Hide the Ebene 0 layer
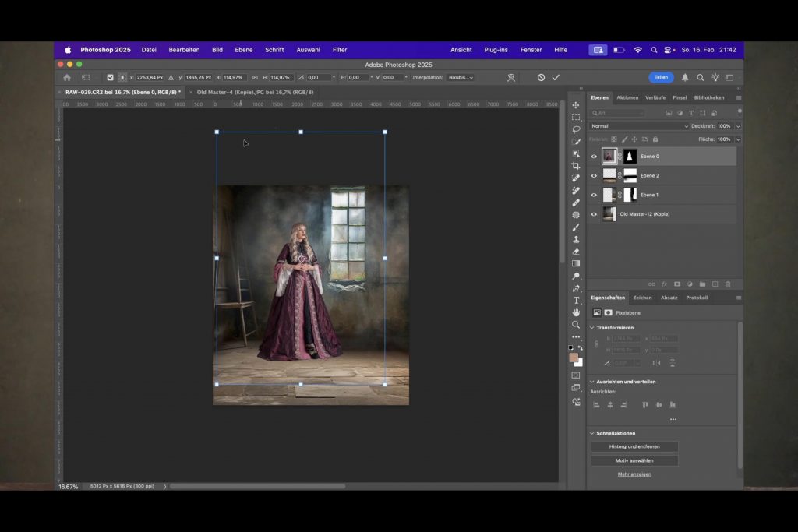798x532 pixels. [x=594, y=157]
